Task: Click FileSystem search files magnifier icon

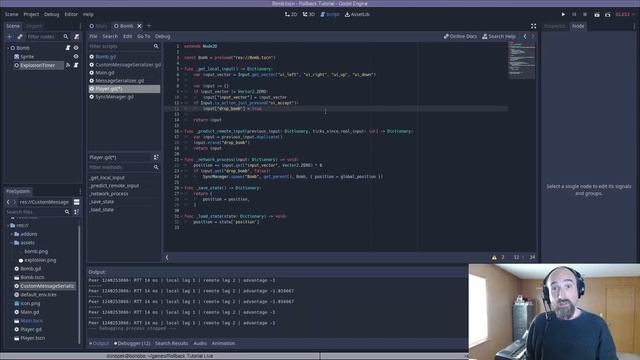Action: [67, 212]
